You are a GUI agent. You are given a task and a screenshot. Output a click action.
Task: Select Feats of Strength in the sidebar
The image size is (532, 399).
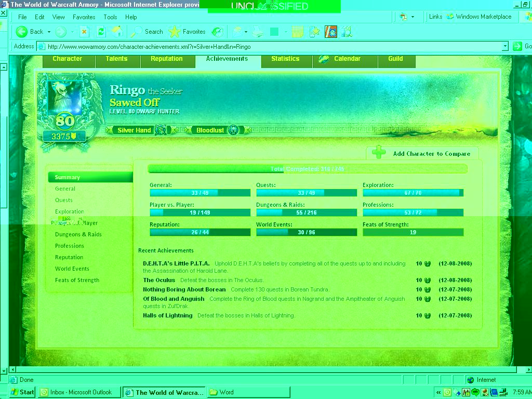[77, 280]
